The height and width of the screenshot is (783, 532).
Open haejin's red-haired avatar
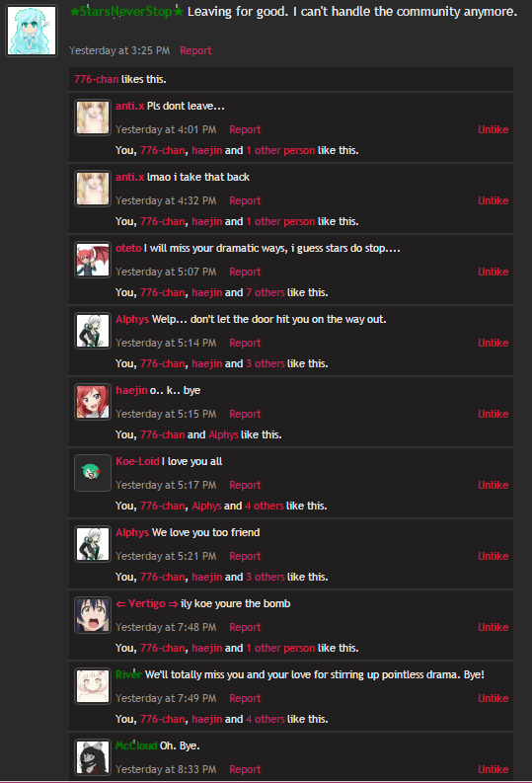tap(93, 402)
